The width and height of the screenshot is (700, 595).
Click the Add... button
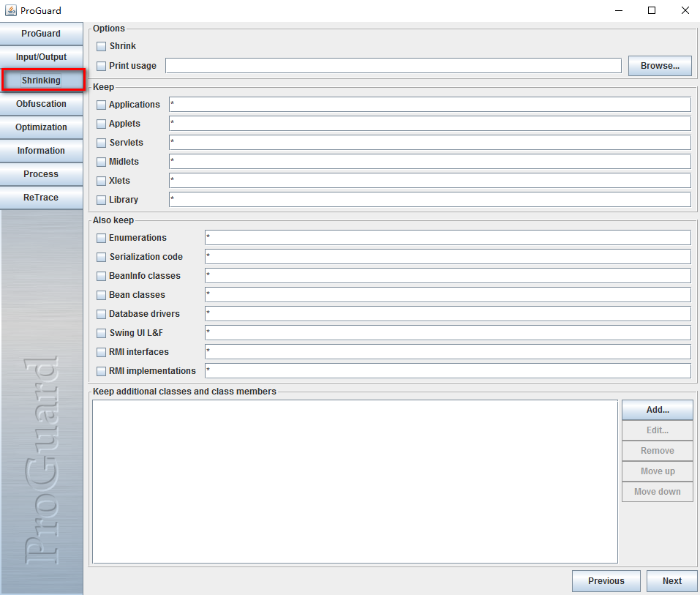click(x=658, y=410)
